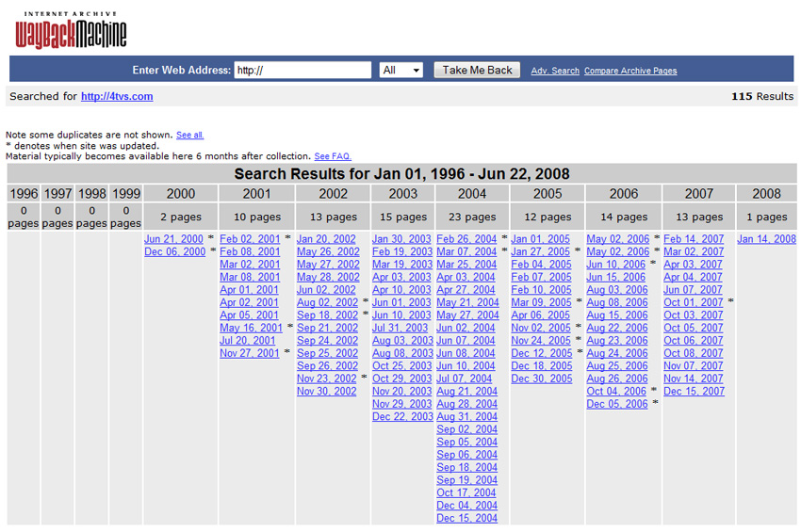Open the Apr 05, 2001 snapshot
Screen dimensions: 801x532
pyautogui.click(x=250, y=315)
